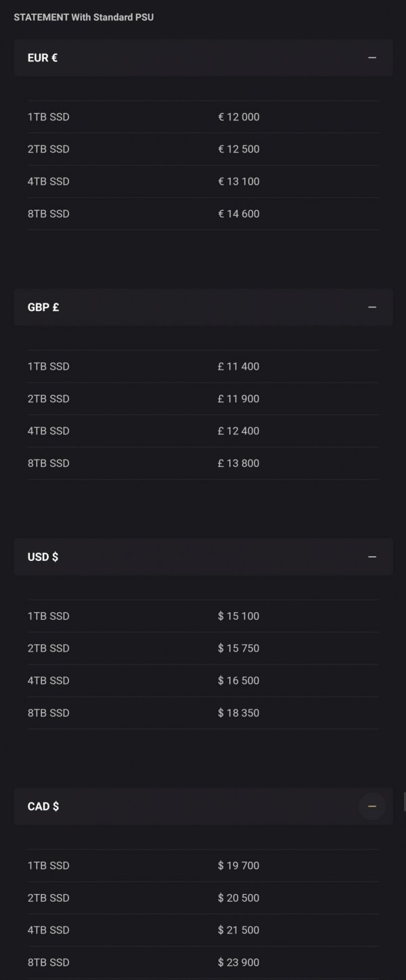Toggle the CAD $ accordion header
This screenshot has height=980, width=406.
click(x=203, y=806)
